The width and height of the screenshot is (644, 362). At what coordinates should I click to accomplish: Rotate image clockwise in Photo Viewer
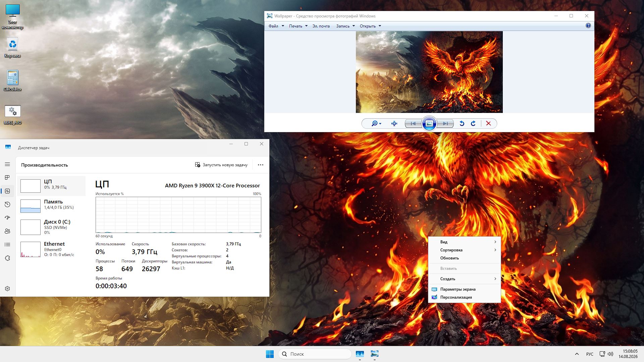473,124
